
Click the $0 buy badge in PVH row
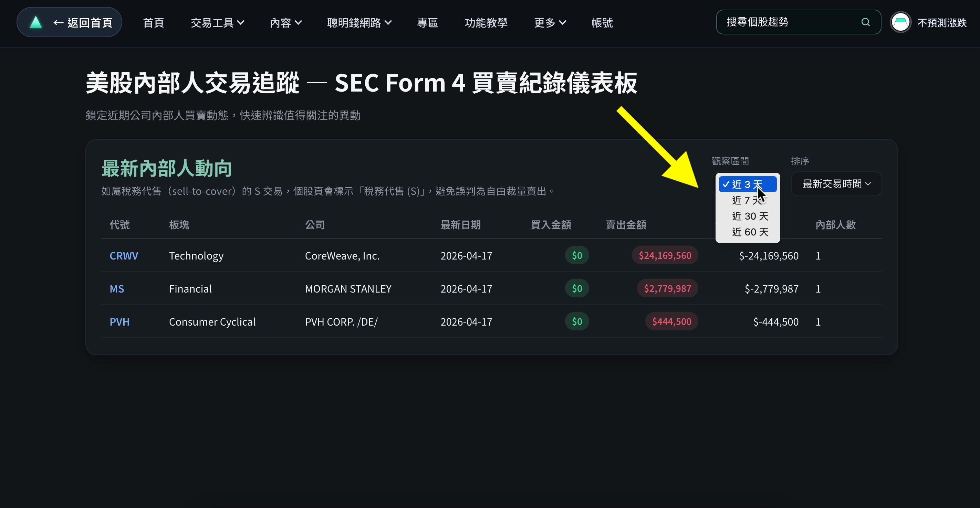click(x=577, y=321)
